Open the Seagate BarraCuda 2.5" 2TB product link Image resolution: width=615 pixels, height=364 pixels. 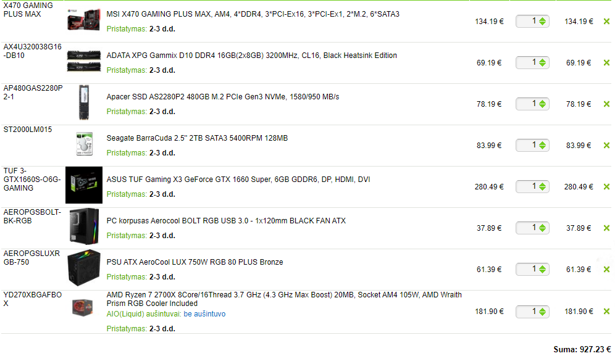pyautogui.click(x=198, y=138)
